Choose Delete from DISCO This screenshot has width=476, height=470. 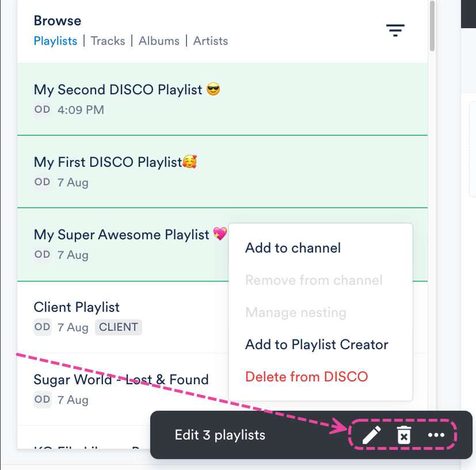307,377
